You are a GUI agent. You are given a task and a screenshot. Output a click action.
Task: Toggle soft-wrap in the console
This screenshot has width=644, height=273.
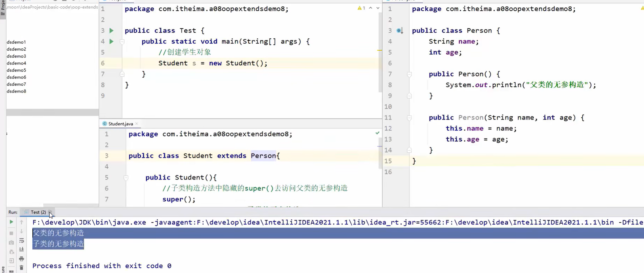point(21,241)
